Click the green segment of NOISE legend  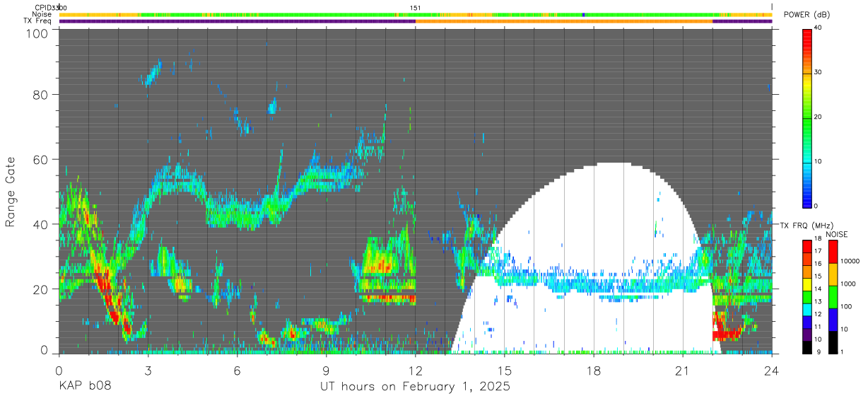pos(833,296)
